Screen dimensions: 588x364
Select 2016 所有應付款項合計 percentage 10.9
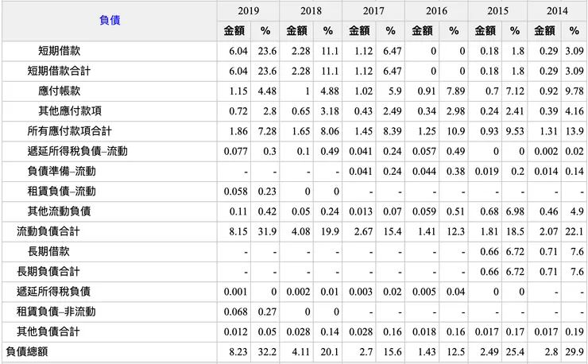coord(455,131)
